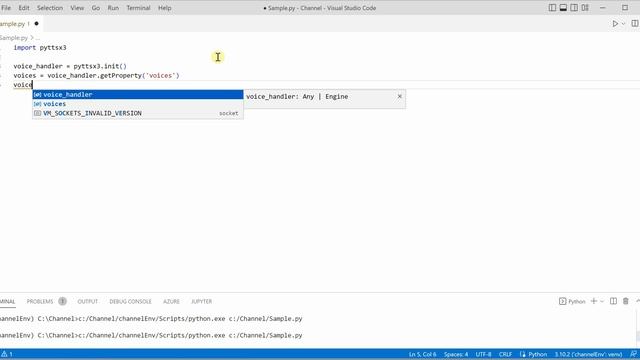
Task: Open the Go menu
Action: (96, 8)
